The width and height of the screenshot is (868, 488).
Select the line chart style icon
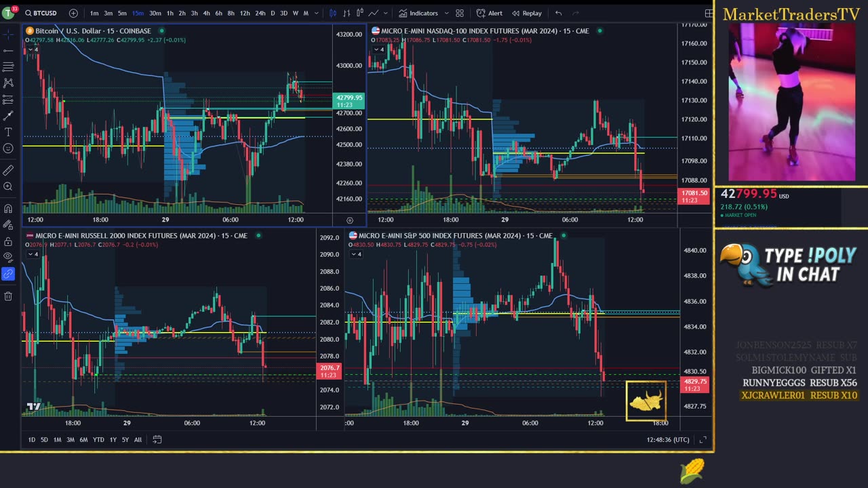pyautogui.click(x=373, y=13)
